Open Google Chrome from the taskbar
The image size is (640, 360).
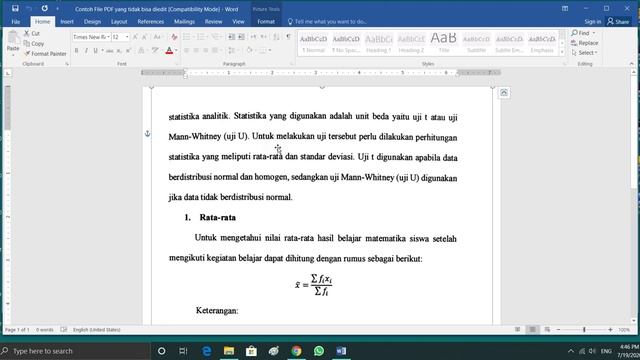[296, 351]
